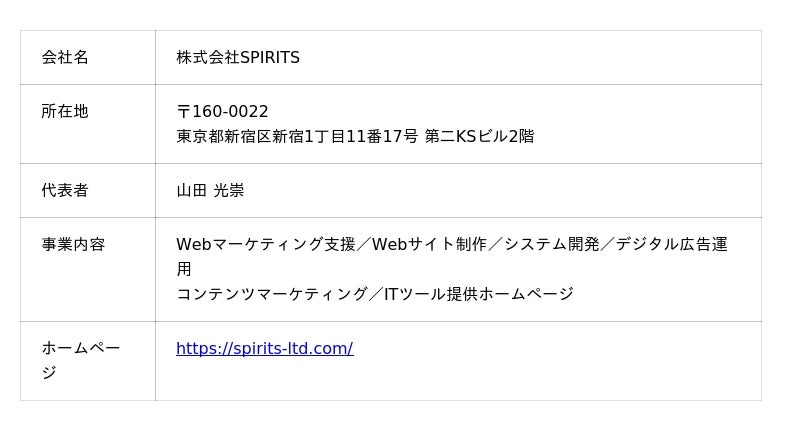Click the ITツール提供ホームページ text

click(479, 294)
